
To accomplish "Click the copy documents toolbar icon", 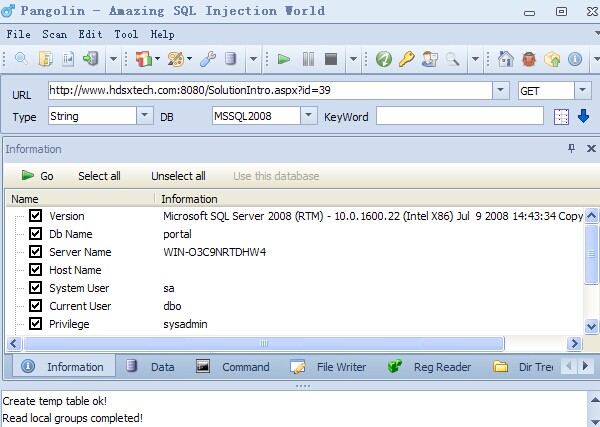I will tap(46, 59).
